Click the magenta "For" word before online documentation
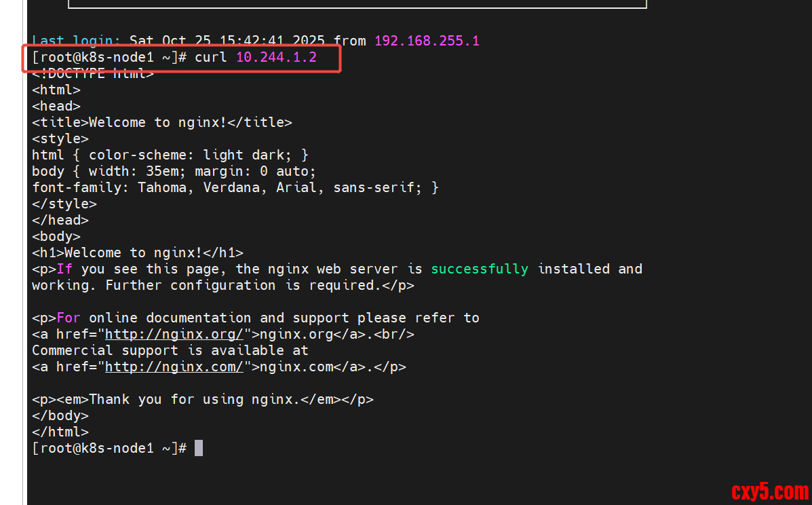Screen dimensions: 812x505 pyautogui.click(x=69, y=318)
